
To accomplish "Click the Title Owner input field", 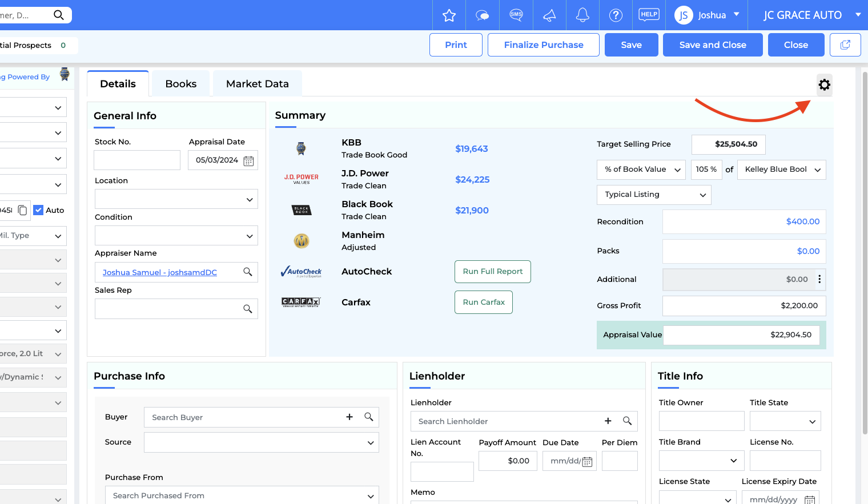I will click(702, 421).
